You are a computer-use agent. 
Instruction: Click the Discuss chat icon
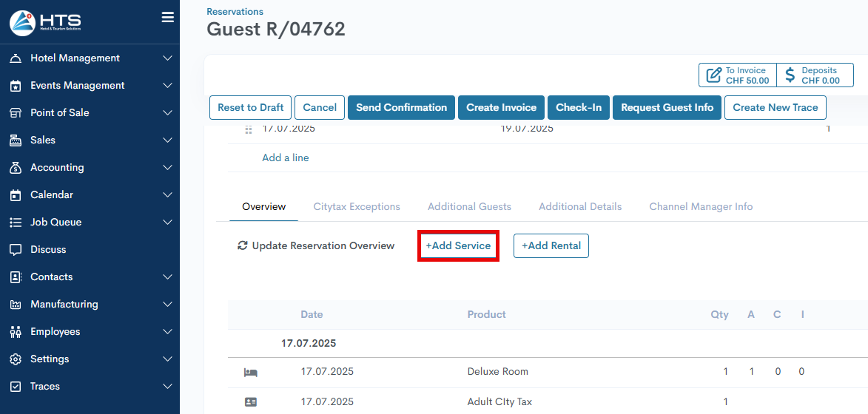[x=16, y=249]
